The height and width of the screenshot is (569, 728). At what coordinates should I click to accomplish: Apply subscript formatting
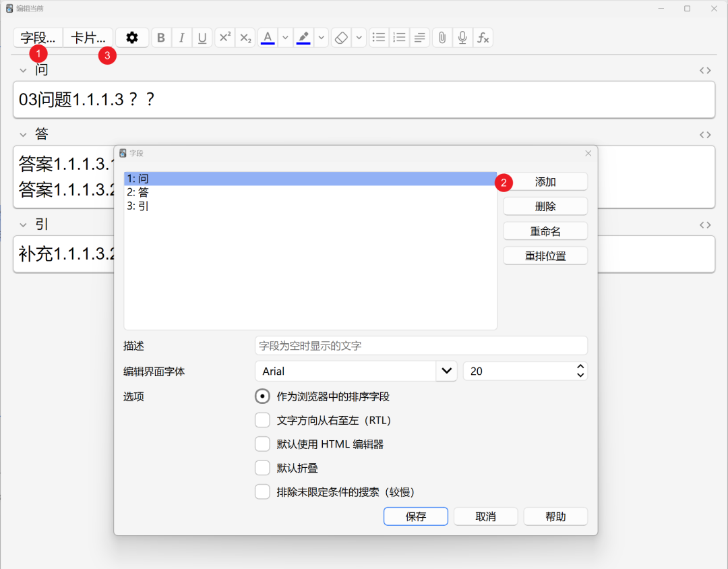[x=245, y=38]
